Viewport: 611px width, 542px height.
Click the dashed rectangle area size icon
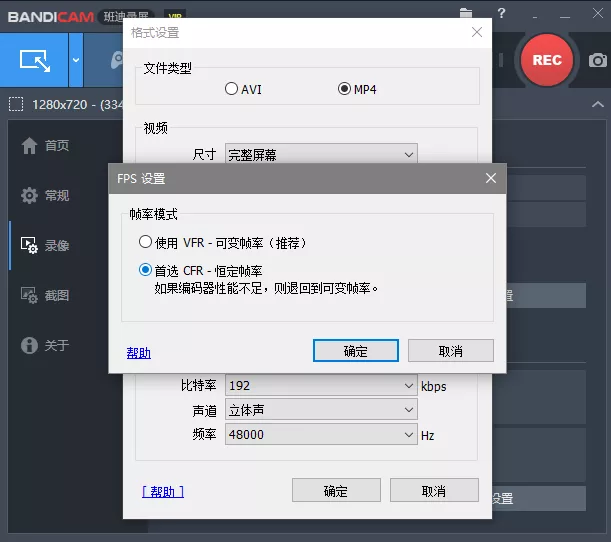click(16, 104)
